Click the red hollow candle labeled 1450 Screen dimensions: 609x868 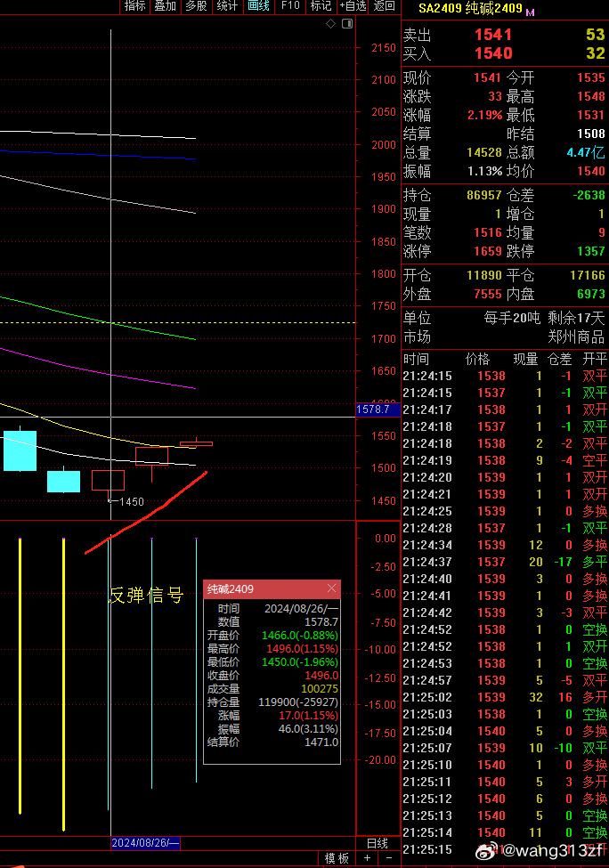[x=108, y=480]
